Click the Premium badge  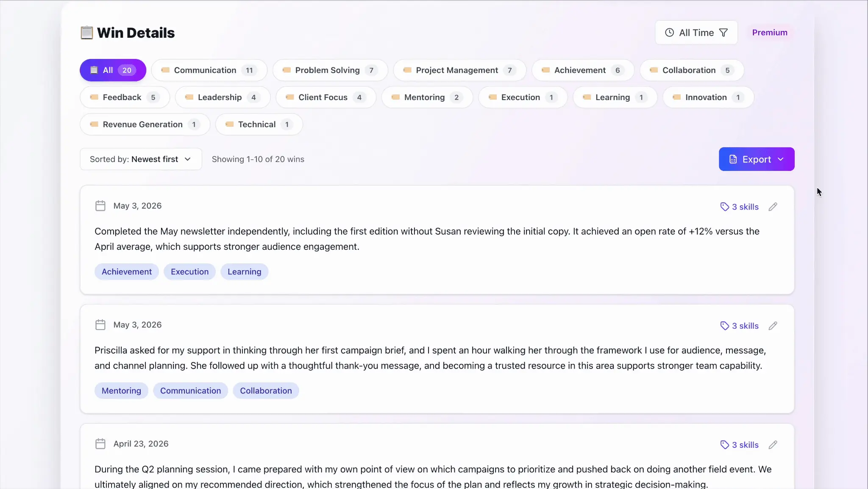[770, 33]
